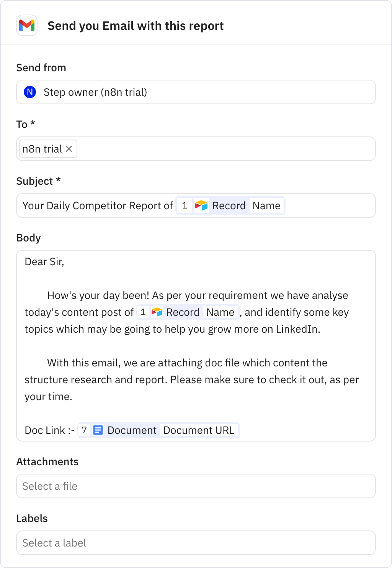This screenshot has height=568, width=392.
Task: Click the Send you Email with this report title
Action: click(x=136, y=26)
